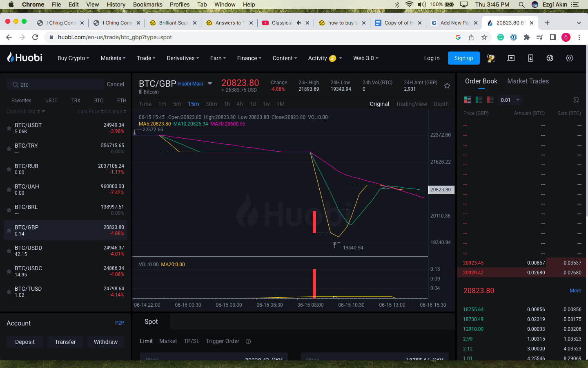Open Chrome extensions puzzle icon
This screenshot has height=368, width=588.
pos(527,37)
